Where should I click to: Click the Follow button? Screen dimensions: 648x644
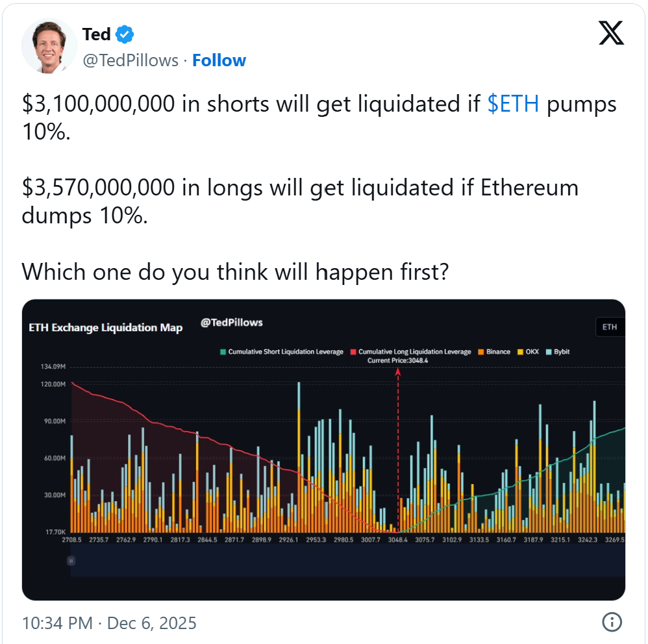coord(219,60)
